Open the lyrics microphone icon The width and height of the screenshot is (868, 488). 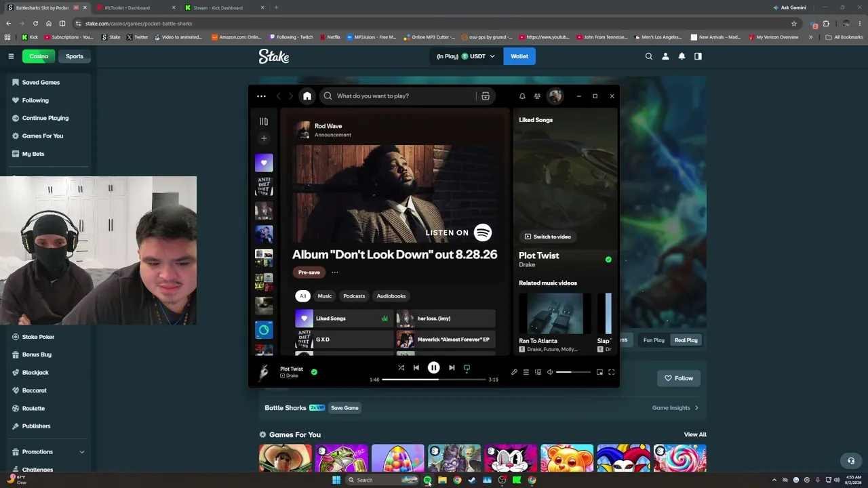pos(514,372)
